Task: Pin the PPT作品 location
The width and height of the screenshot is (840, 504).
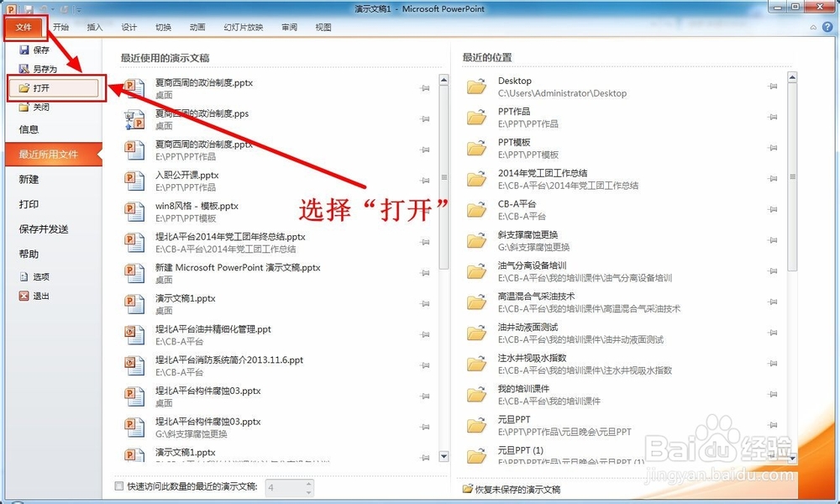Action: click(x=773, y=117)
